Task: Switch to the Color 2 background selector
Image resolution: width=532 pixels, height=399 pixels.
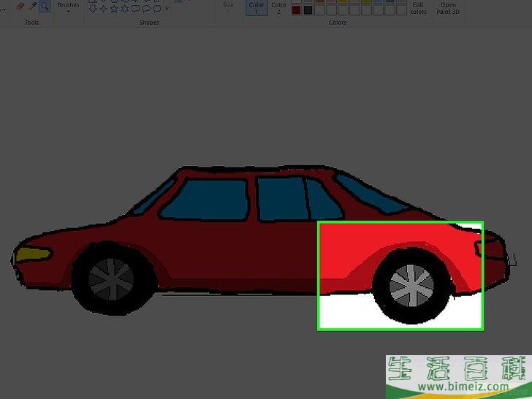Action: [x=278, y=7]
